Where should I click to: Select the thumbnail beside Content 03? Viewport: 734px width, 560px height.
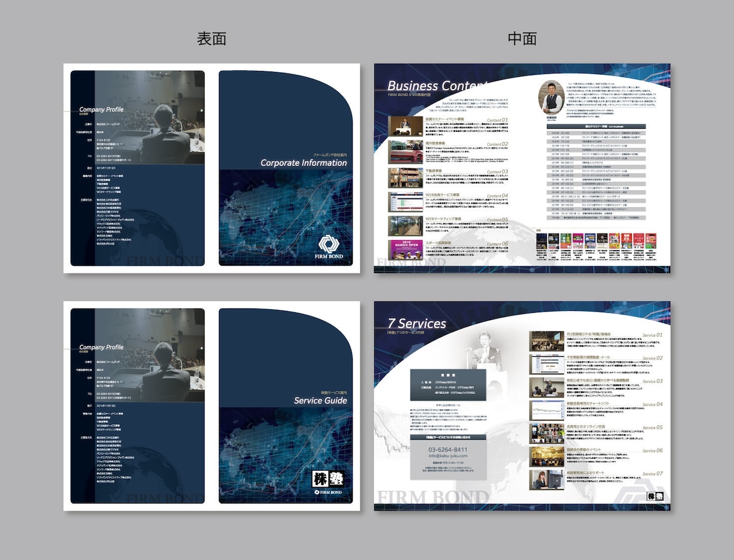[x=406, y=177]
